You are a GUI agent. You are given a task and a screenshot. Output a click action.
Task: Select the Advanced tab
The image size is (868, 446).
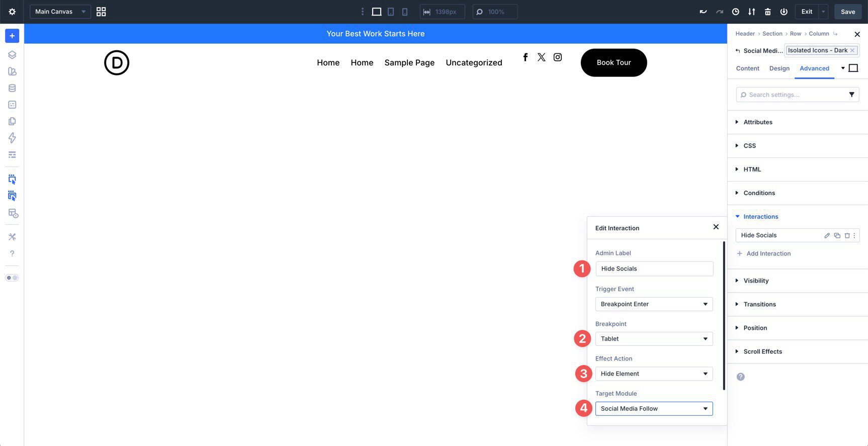[814, 68]
